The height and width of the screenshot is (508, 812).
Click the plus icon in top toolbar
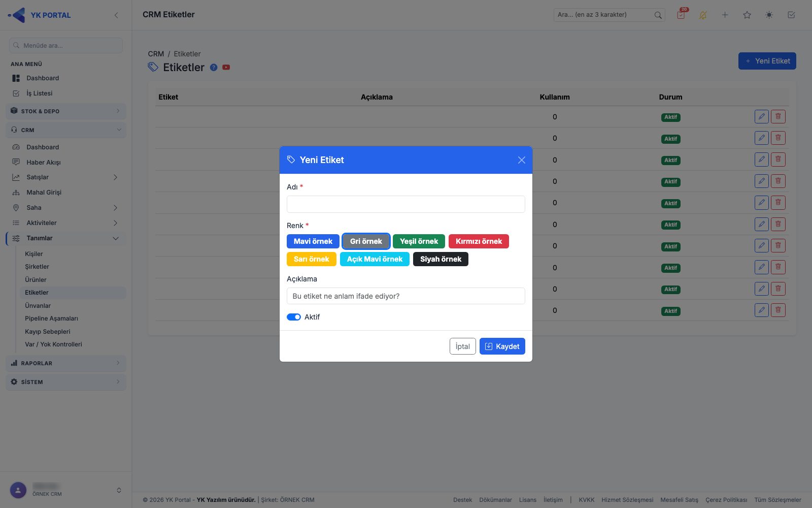[725, 15]
